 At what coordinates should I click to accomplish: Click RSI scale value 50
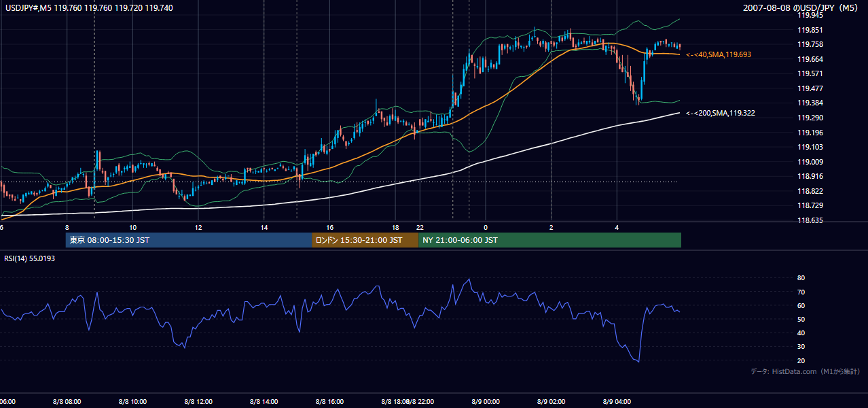(801, 319)
